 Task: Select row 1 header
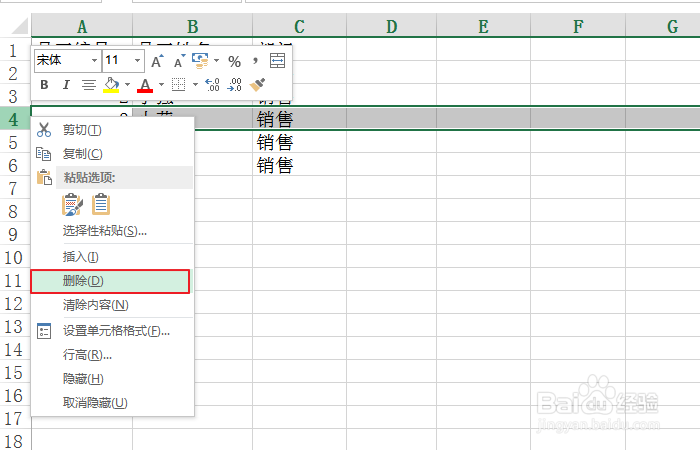[15, 50]
